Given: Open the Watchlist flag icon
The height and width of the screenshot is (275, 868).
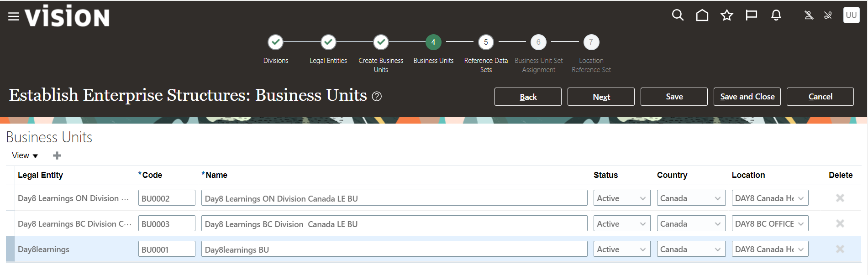Looking at the screenshot, I should [x=751, y=16].
